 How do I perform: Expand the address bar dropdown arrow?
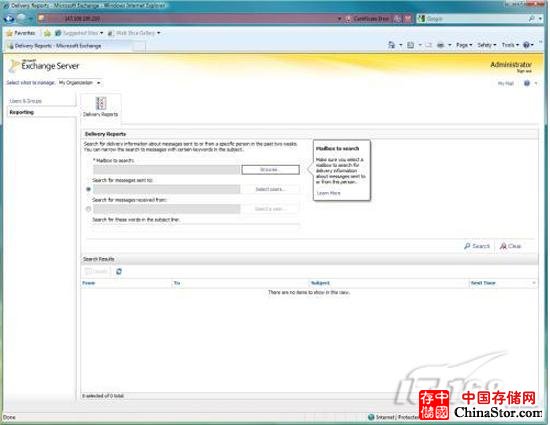point(339,19)
